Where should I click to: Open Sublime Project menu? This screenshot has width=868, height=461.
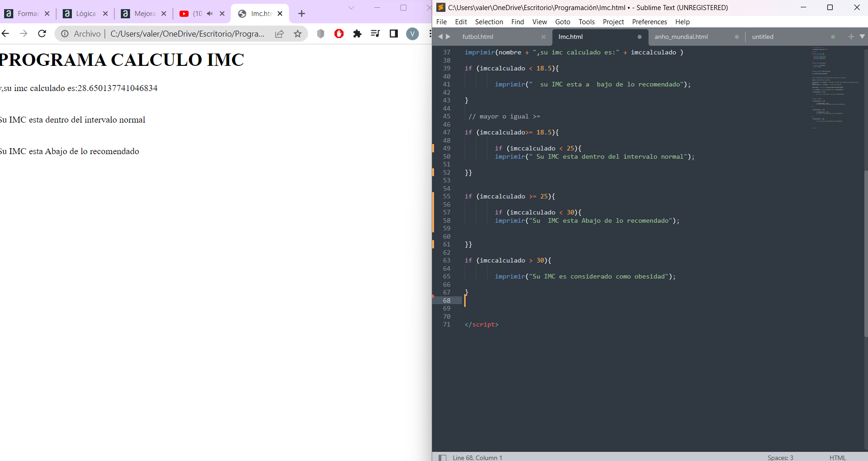[613, 22]
